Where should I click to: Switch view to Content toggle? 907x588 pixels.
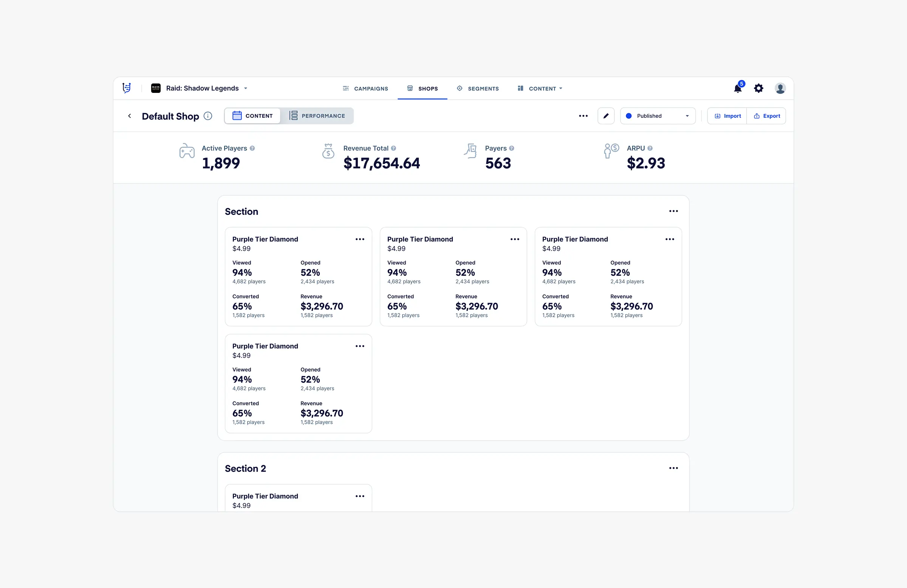coord(253,116)
